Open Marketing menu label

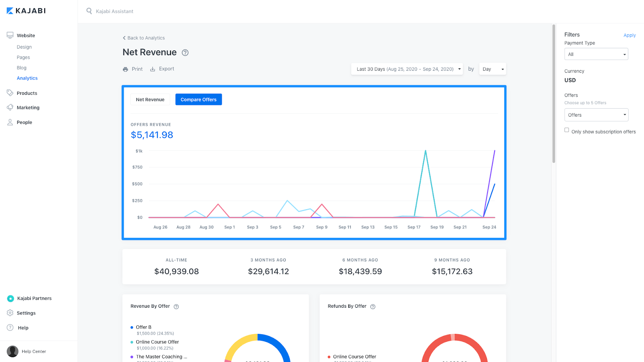point(28,107)
